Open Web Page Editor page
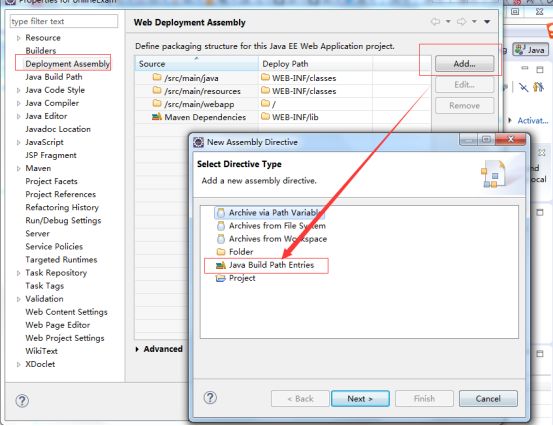Viewport: 553px width, 426px height. pyautogui.click(x=57, y=325)
